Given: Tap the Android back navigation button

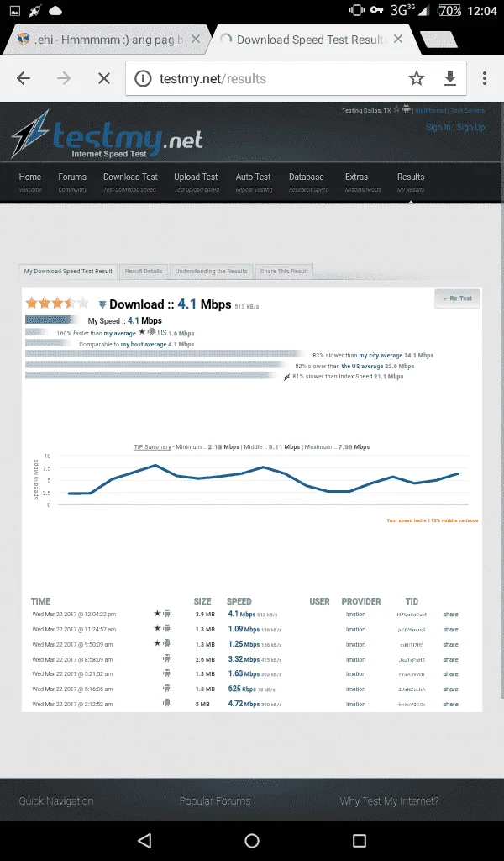Looking at the screenshot, I should coord(144,840).
